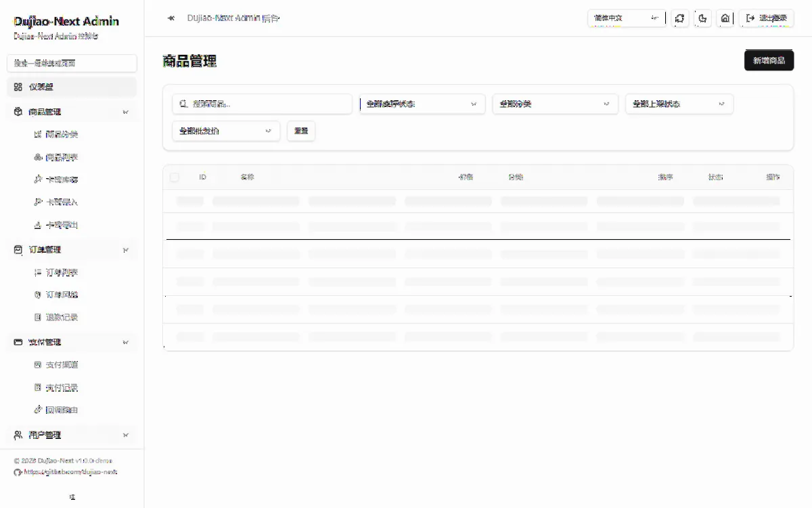Click into the 搜索商品 search field
The height and width of the screenshot is (508, 812).
[x=262, y=104]
